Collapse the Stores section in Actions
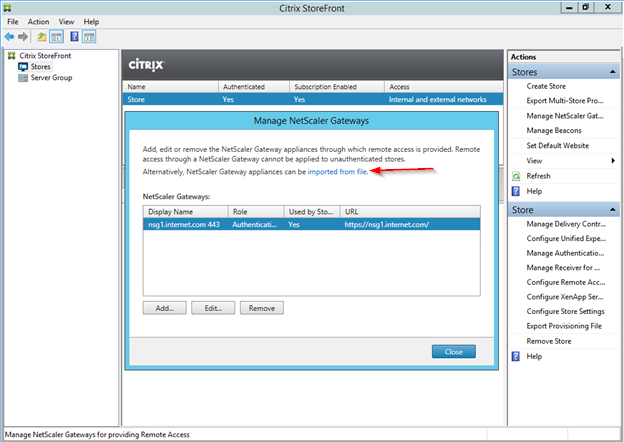 pyautogui.click(x=611, y=72)
